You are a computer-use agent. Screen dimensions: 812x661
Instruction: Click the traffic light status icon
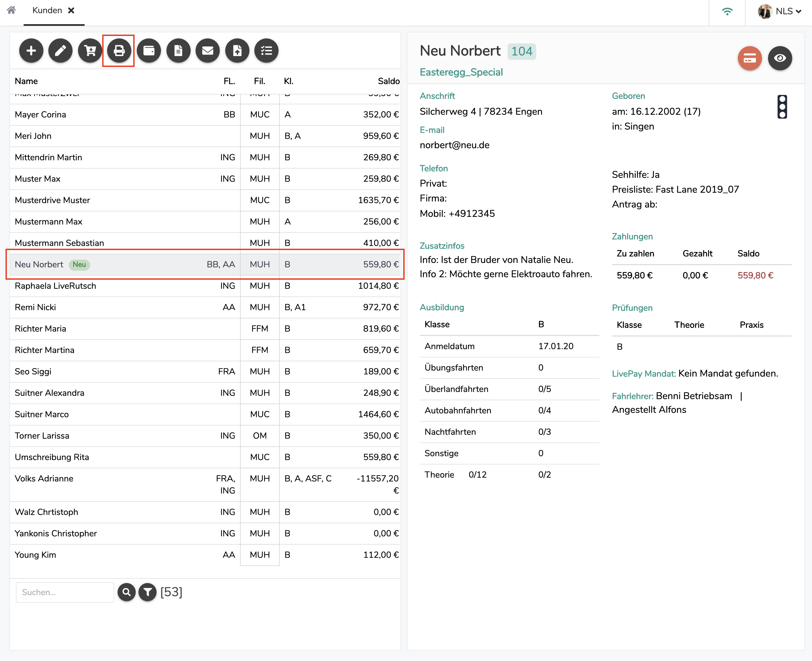click(782, 107)
